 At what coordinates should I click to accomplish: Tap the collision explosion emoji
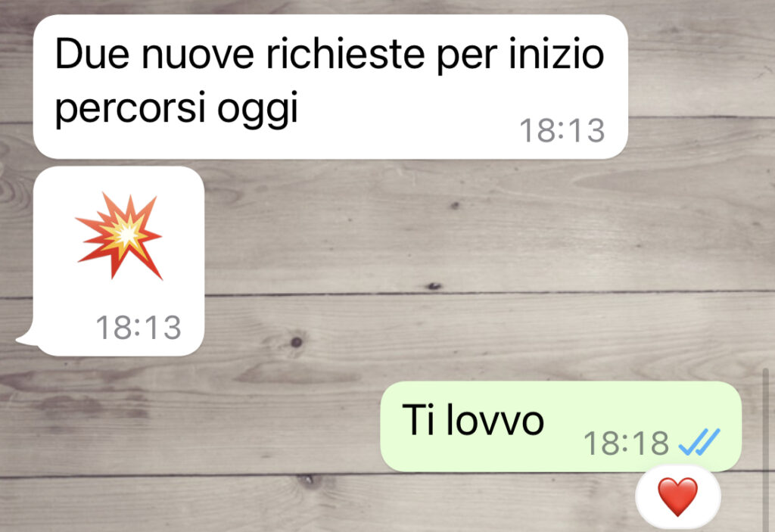coord(119,236)
